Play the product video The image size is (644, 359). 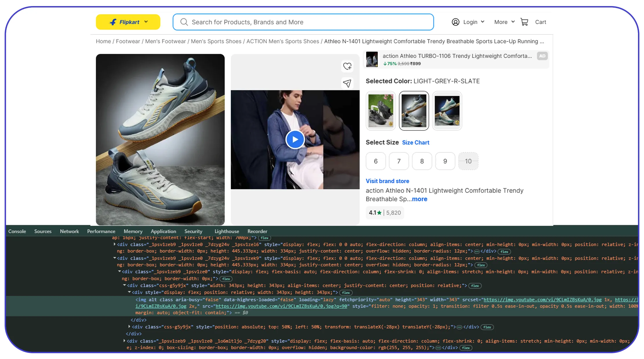[x=295, y=140]
